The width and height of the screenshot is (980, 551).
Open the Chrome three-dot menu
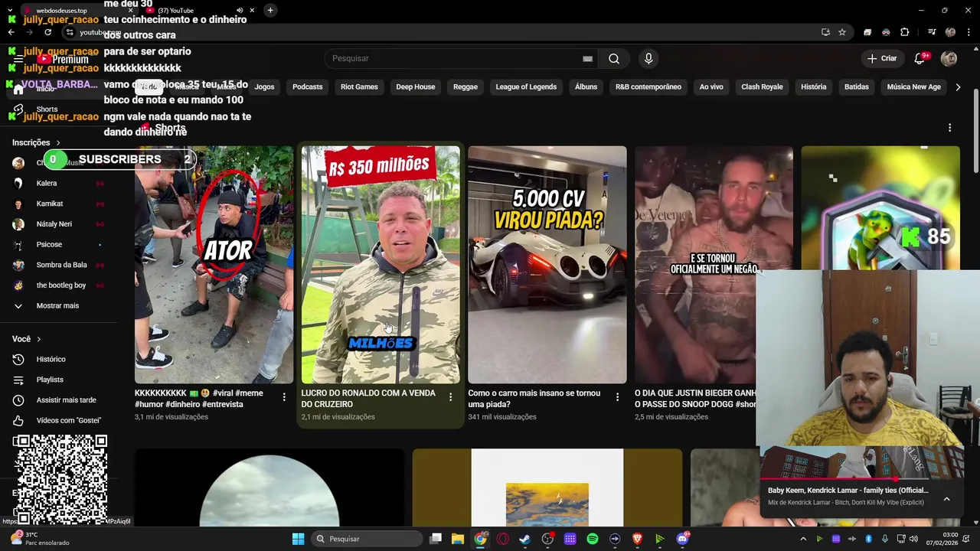[x=969, y=32]
